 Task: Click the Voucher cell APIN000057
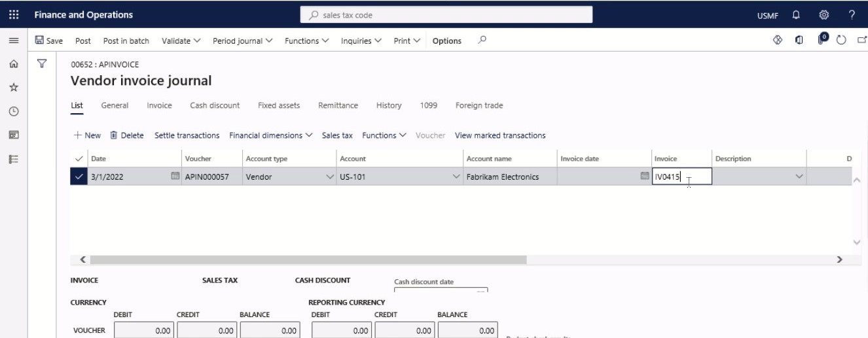pyautogui.click(x=211, y=177)
